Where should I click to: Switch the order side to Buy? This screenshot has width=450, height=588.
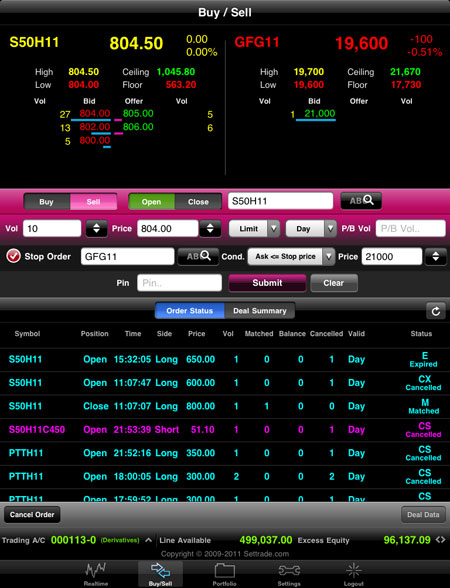pyautogui.click(x=47, y=202)
